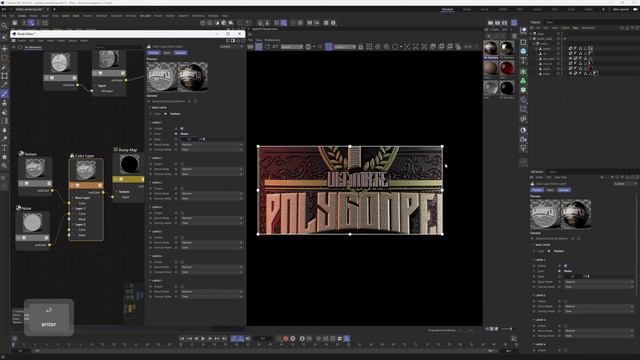Select the tan material sphere in Material manager

(491, 68)
